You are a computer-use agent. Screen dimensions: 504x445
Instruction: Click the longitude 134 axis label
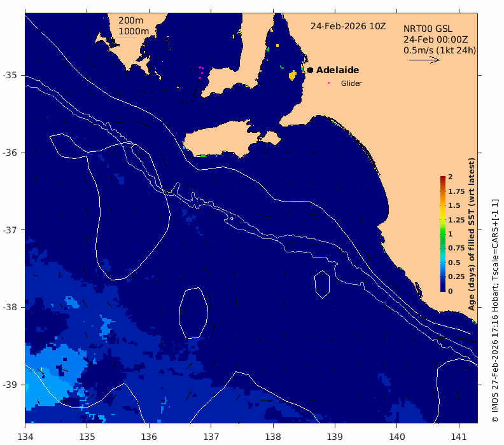pyautogui.click(x=25, y=437)
